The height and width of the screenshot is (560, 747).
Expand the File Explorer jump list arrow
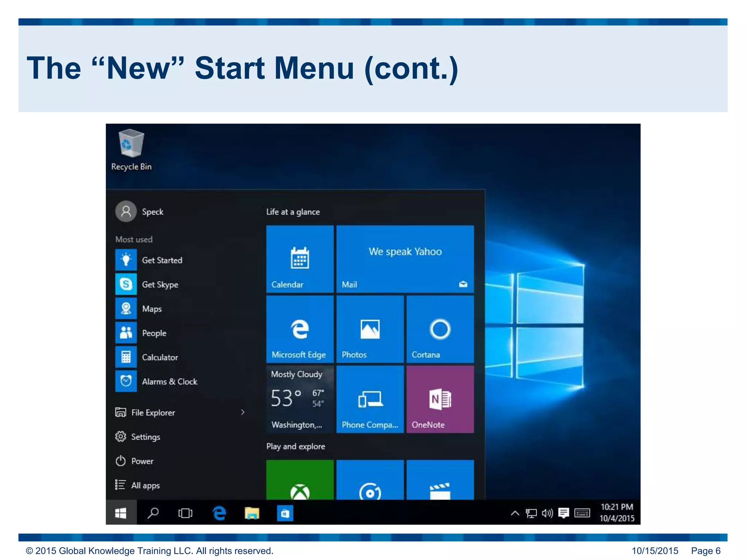[x=243, y=412]
